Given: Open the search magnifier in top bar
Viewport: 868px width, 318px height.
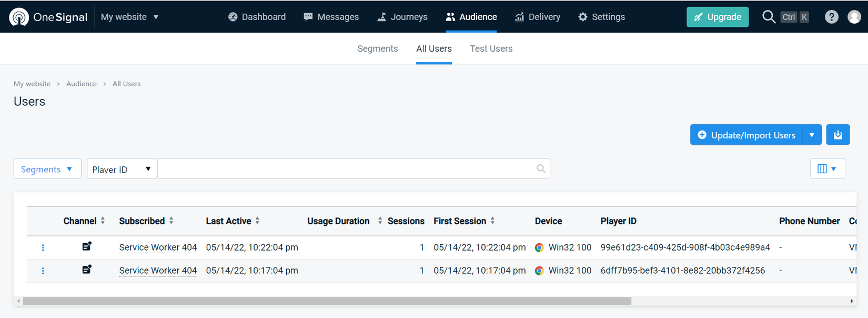Looking at the screenshot, I should (769, 17).
